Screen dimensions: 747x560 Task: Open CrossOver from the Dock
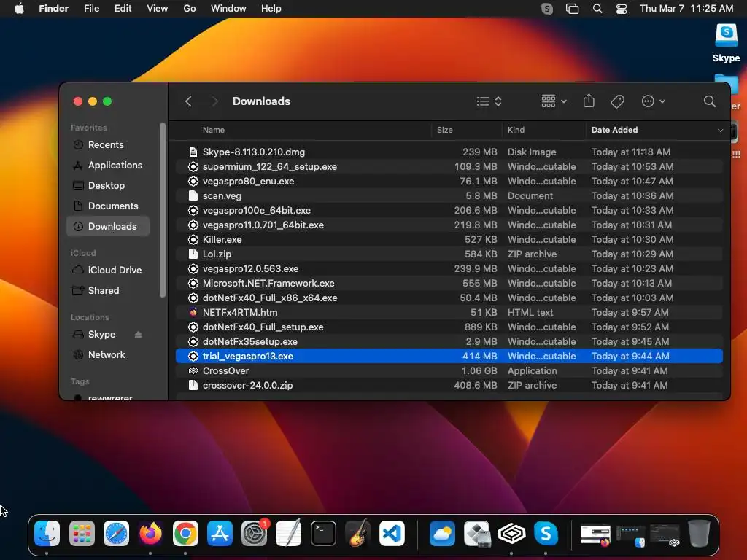pyautogui.click(x=511, y=533)
